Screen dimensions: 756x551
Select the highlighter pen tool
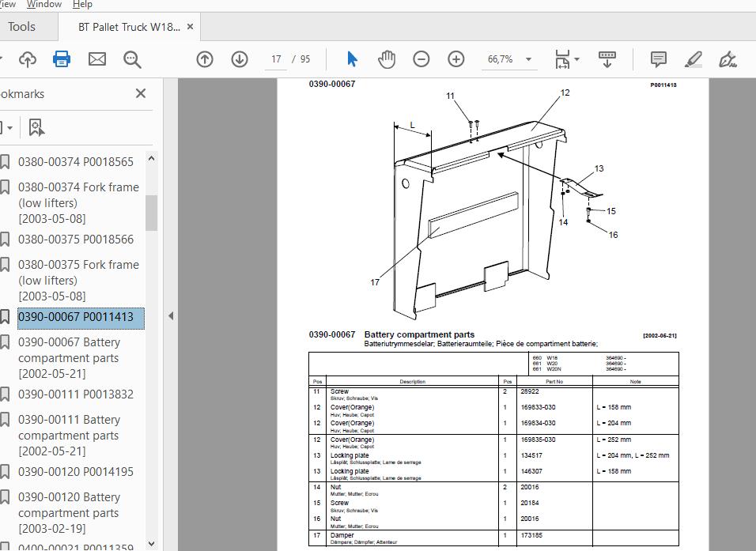pyautogui.click(x=694, y=59)
